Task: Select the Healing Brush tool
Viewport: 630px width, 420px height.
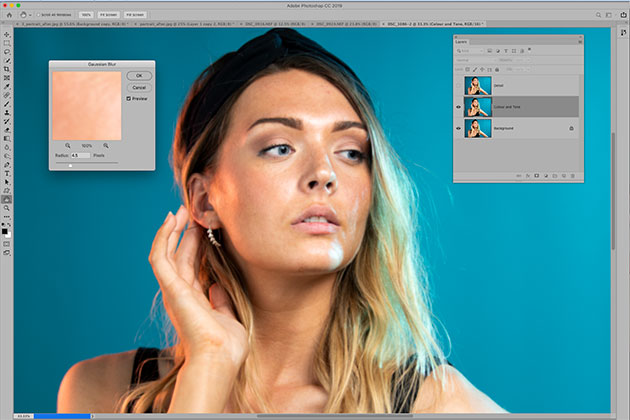Action: coord(6,95)
